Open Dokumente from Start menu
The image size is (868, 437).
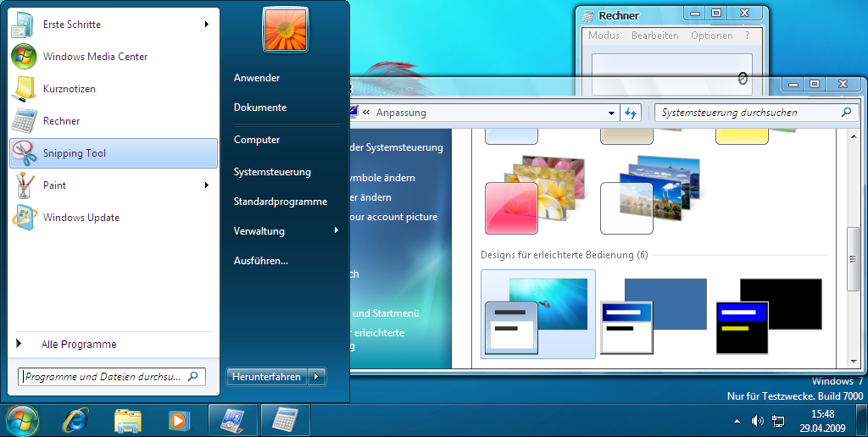click(260, 108)
